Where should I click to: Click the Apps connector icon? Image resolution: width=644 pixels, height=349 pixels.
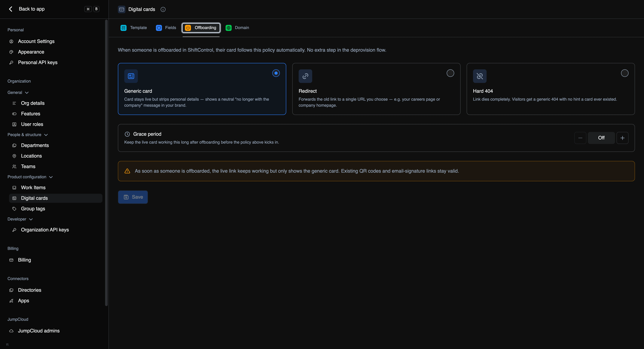pyautogui.click(x=11, y=301)
